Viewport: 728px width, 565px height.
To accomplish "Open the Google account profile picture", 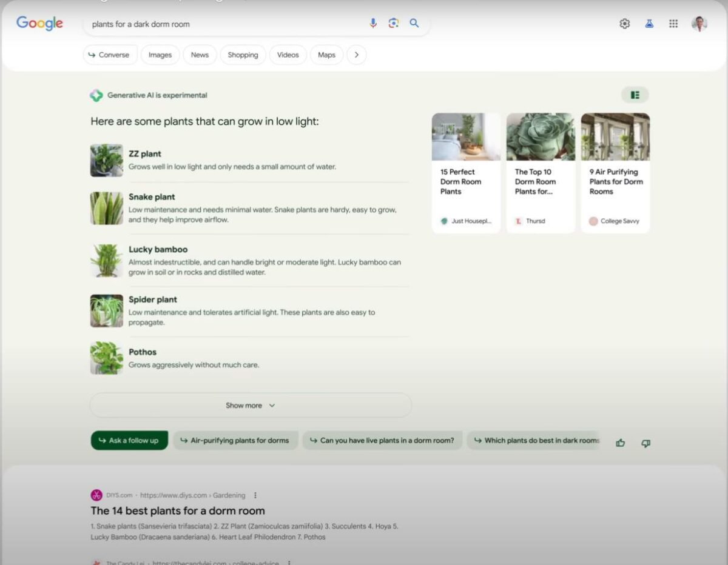I will [699, 24].
